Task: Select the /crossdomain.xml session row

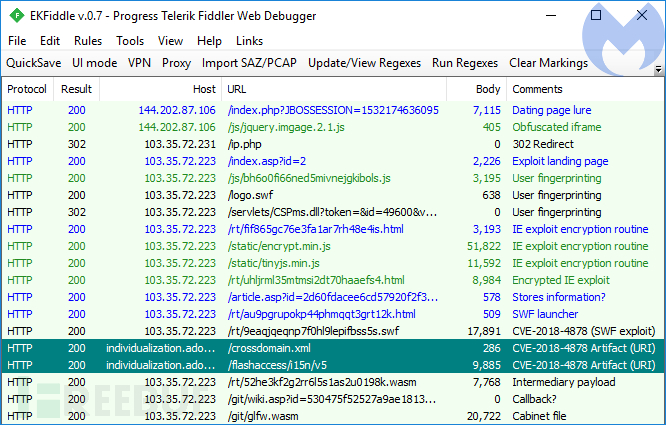Action: click(x=333, y=348)
